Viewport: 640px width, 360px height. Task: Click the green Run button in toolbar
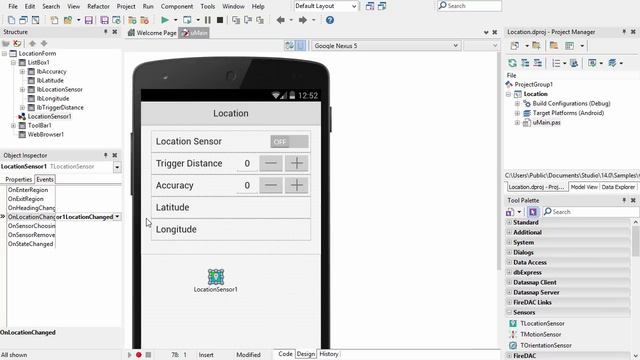click(165, 20)
